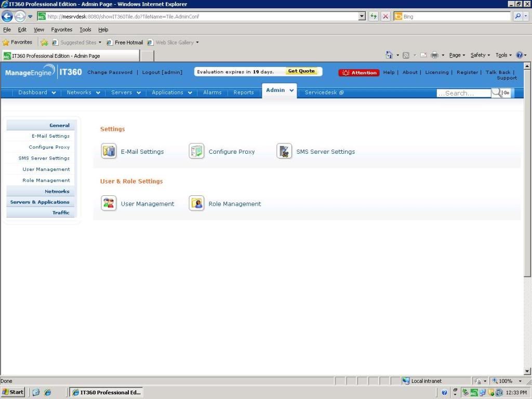Image resolution: width=532 pixels, height=399 pixels.
Task: Launch Internet Explorer from Quick Launch
Action: coord(48,393)
